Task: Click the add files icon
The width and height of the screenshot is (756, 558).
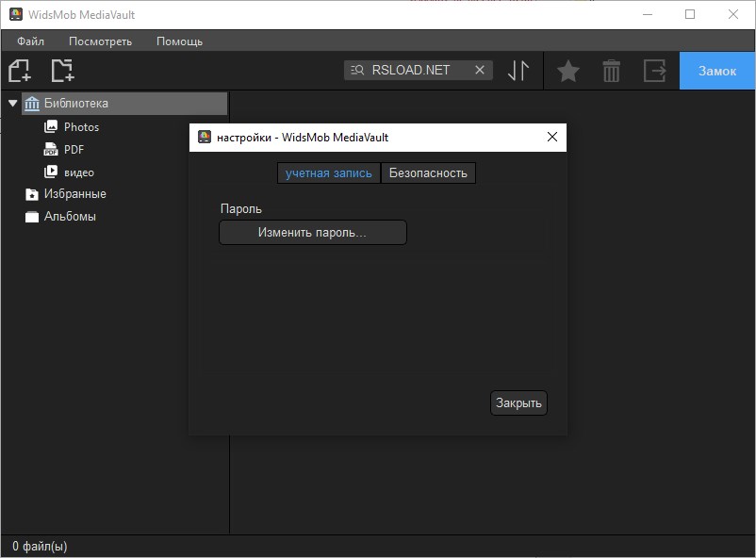Action: pyautogui.click(x=19, y=70)
